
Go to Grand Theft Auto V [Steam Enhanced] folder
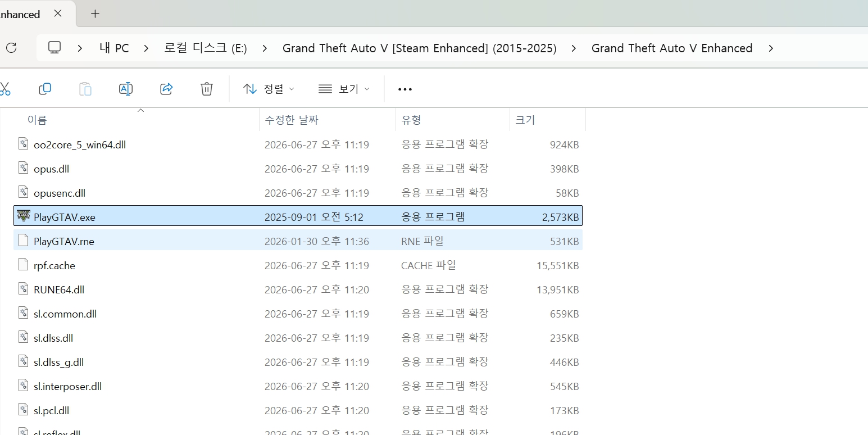pyautogui.click(x=420, y=48)
